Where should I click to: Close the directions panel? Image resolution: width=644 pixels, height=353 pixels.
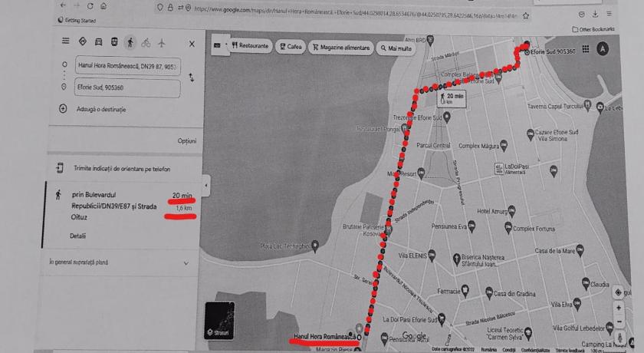pos(192,44)
